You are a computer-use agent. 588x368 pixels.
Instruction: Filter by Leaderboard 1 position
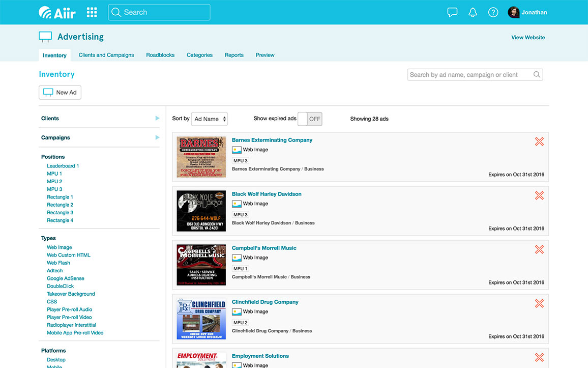tap(63, 166)
